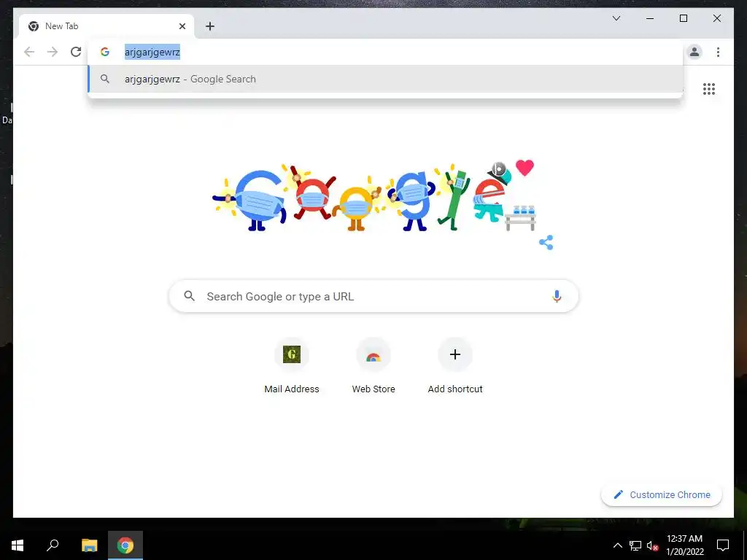The width and height of the screenshot is (747, 560).
Task: Select the arjgarjgewrz Google Search suggestion
Action: [x=385, y=79]
